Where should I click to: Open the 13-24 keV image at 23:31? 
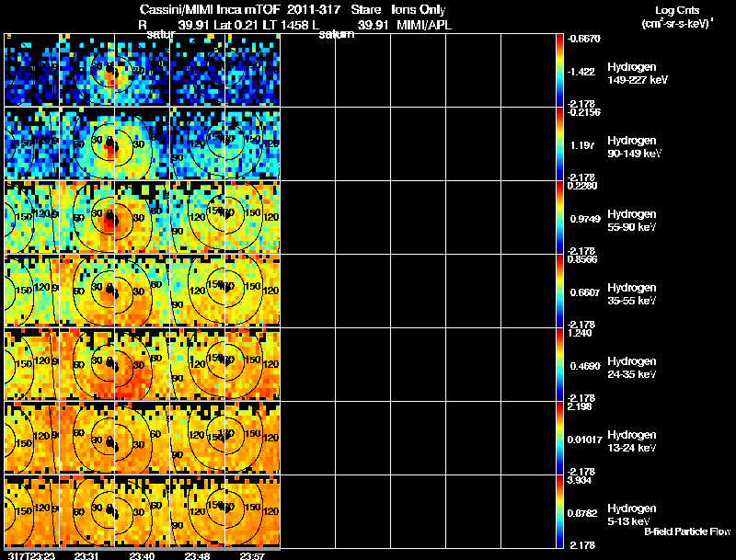[86, 438]
